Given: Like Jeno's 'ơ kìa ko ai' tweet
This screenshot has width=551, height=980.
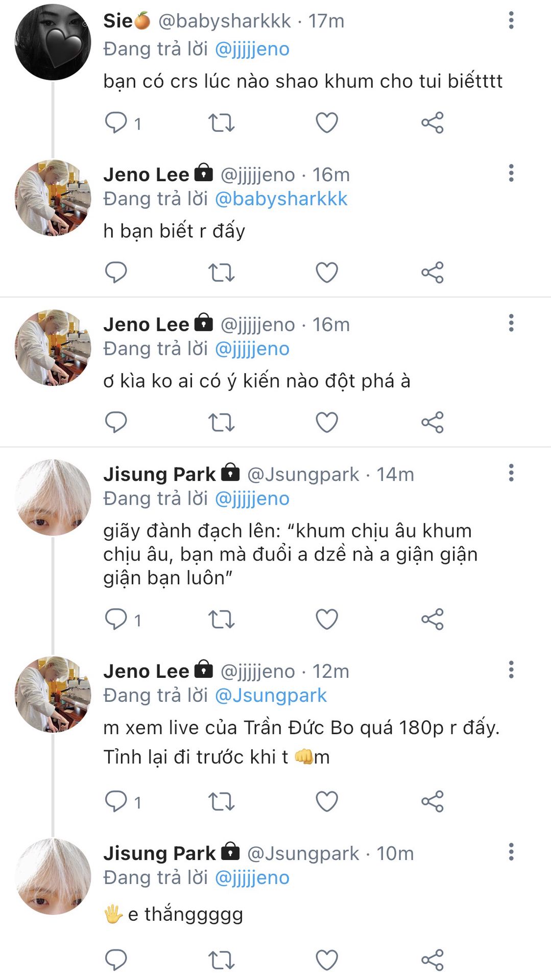Looking at the screenshot, I should (327, 422).
